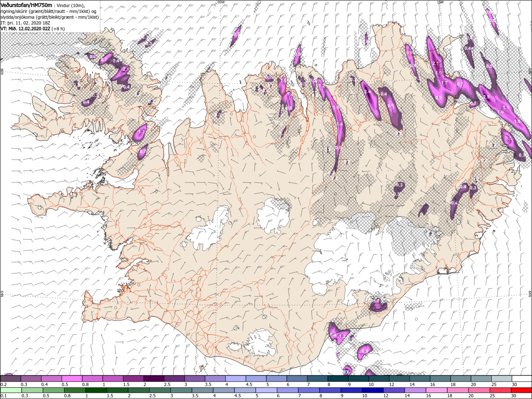Pick the darkest purple top-row swatch at 2
This screenshot has height=399, width=532.
153,379
